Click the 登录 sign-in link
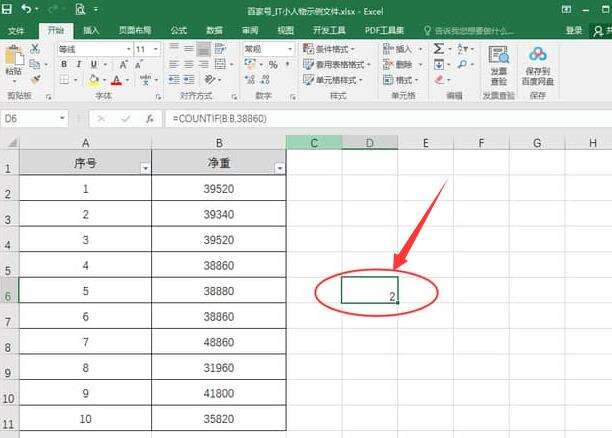612x438 pixels. tap(574, 30)
